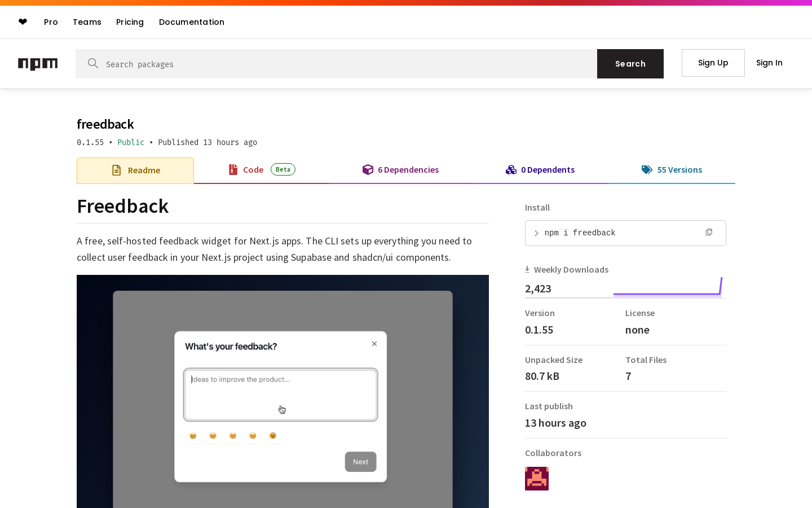Click the Dependencies cube icon
812x508 pixels.
(x=368, y=170)
